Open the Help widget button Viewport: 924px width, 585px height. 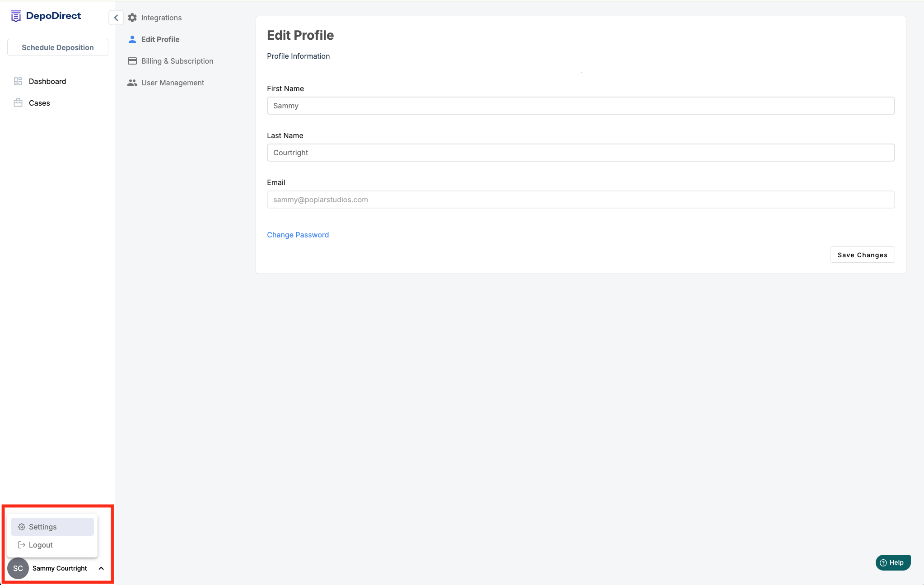(x=892, y=562)
